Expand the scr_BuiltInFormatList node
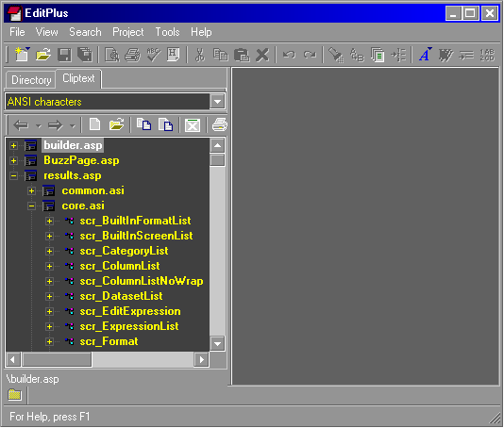 (x=49, y=222)
